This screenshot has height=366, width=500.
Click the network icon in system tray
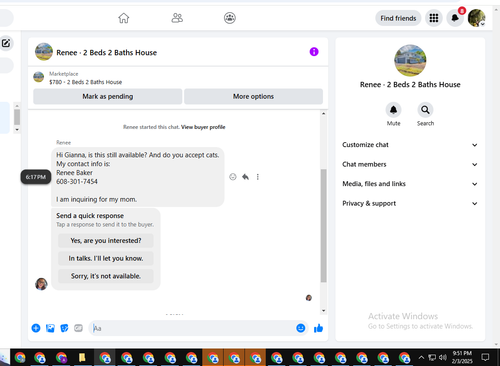pos(432,358)
